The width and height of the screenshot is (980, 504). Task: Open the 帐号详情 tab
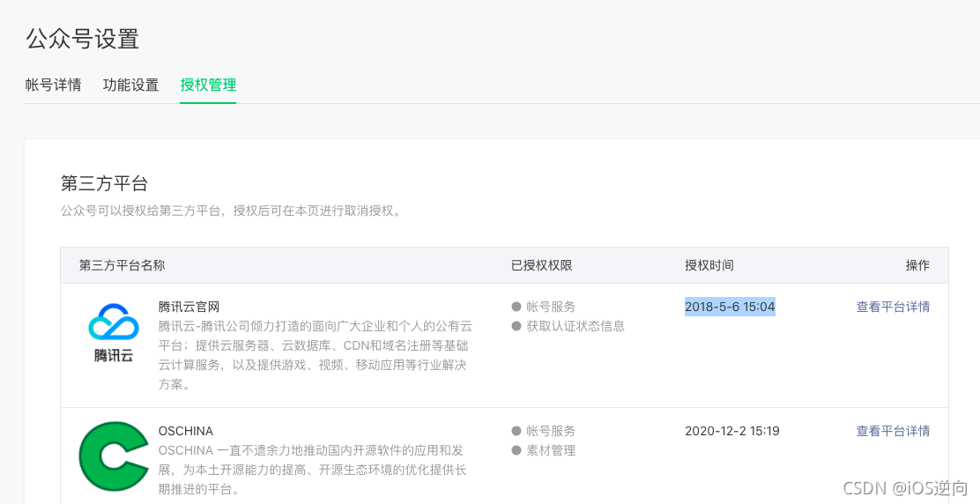[53, 85]
